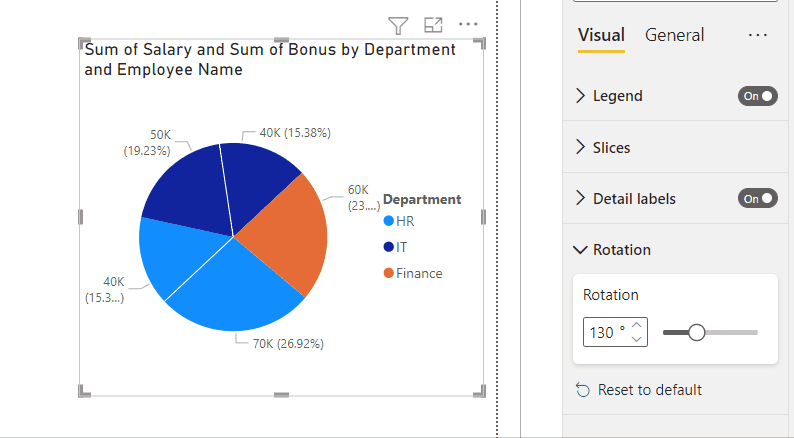Image resolution: width=794 pixels, height=438 pixels.
Task: Click IT legend color dot
Action: point(389,247)
